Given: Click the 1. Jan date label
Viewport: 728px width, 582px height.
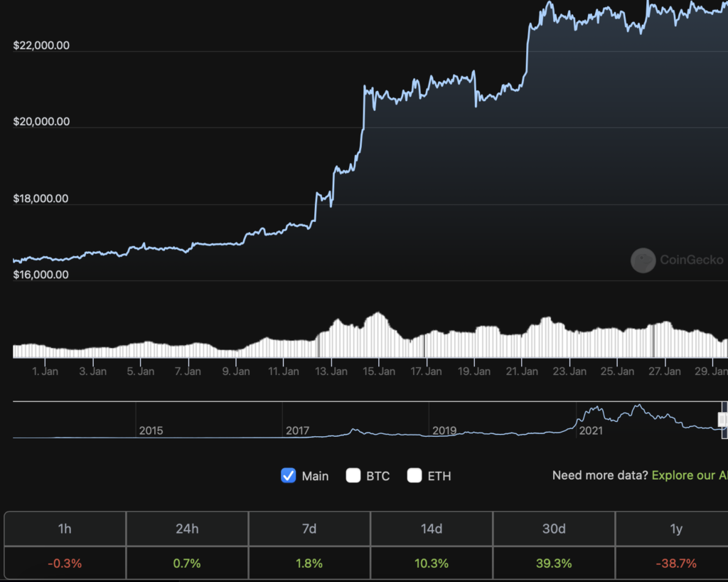Looking at the screenshot, I should point(45,371).
